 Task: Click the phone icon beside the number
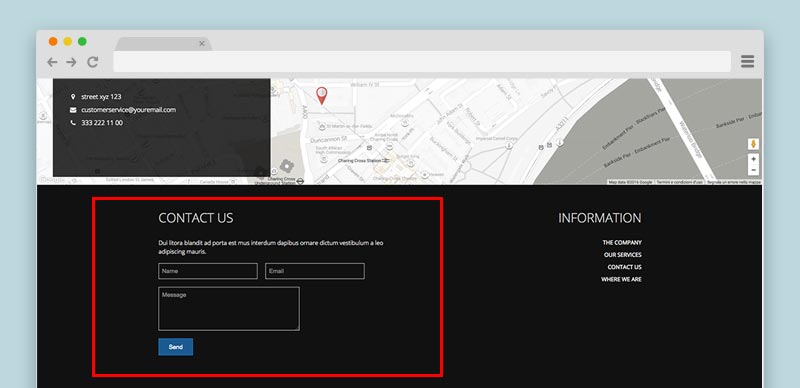[73, 123]
